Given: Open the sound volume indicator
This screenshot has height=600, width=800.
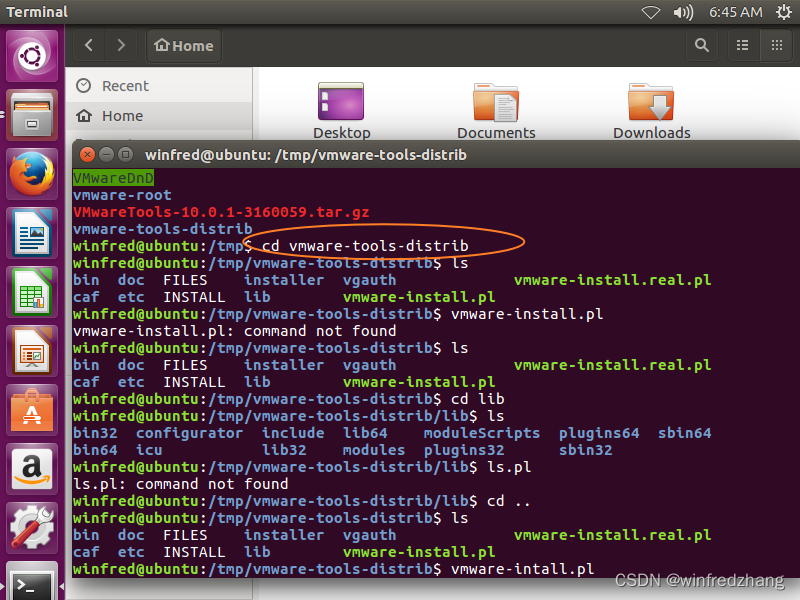Looking at the screenshot, I should point(684,12).
